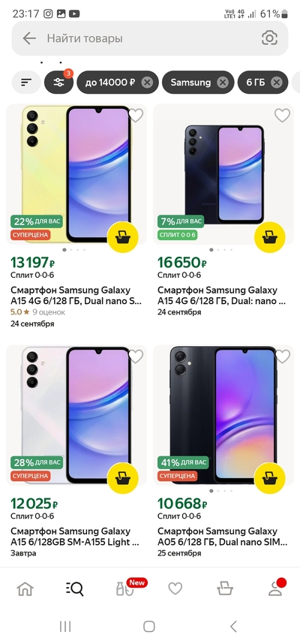Viewport: 300px width, 644px height.
Task: Open the Home tab in bottom navigation
Action: coord(25,589)
